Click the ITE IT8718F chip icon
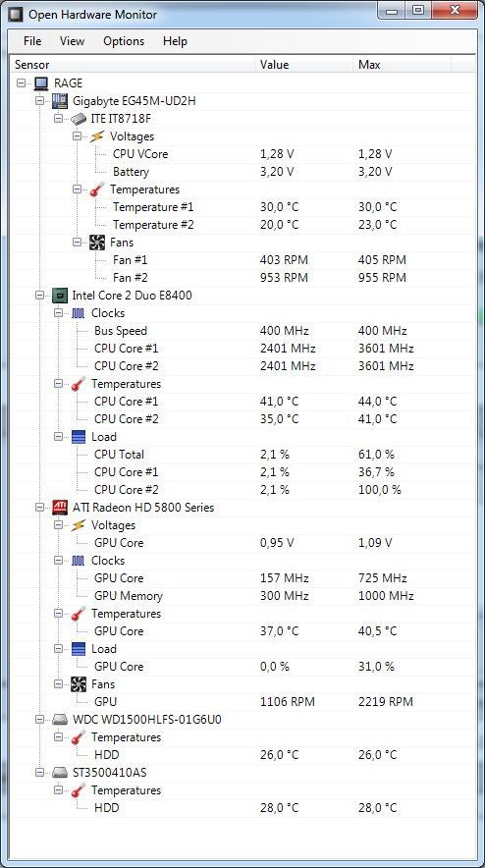The image size is (485, 868). click(x=79, y=119)
